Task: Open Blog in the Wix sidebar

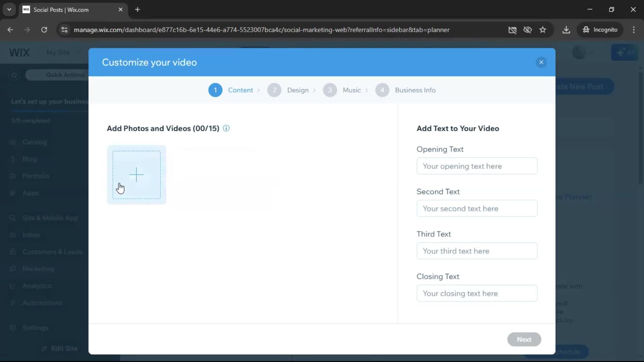Action: 30,159
